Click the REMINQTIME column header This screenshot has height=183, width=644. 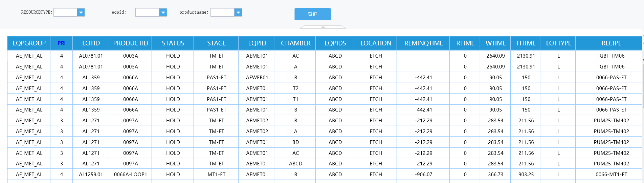[423, 43]
